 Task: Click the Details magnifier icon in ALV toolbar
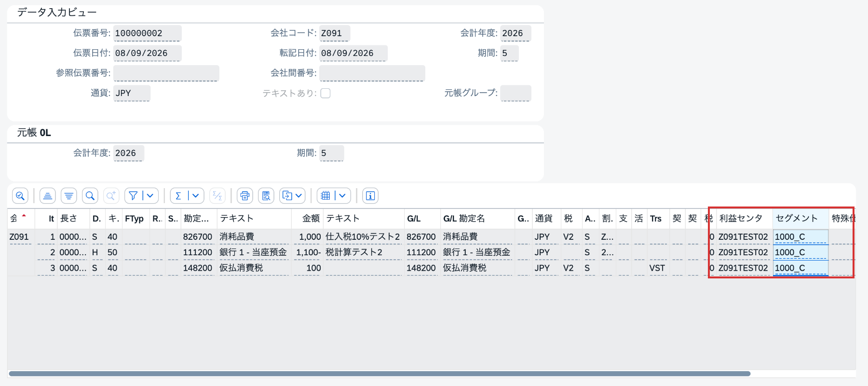click(20, 195)
